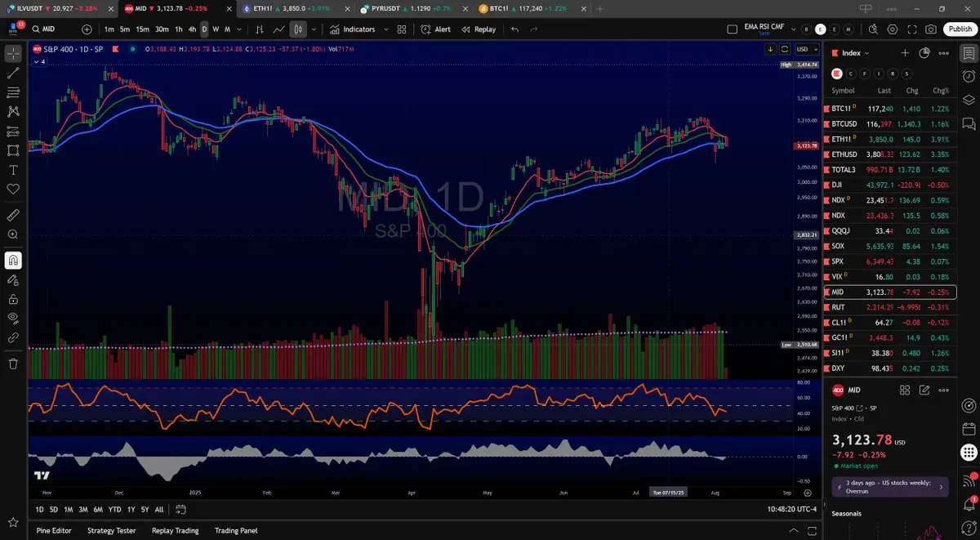Open the Replay Trading tab
The height and width of the screenshot is (540, 980).
pos(176,530)
